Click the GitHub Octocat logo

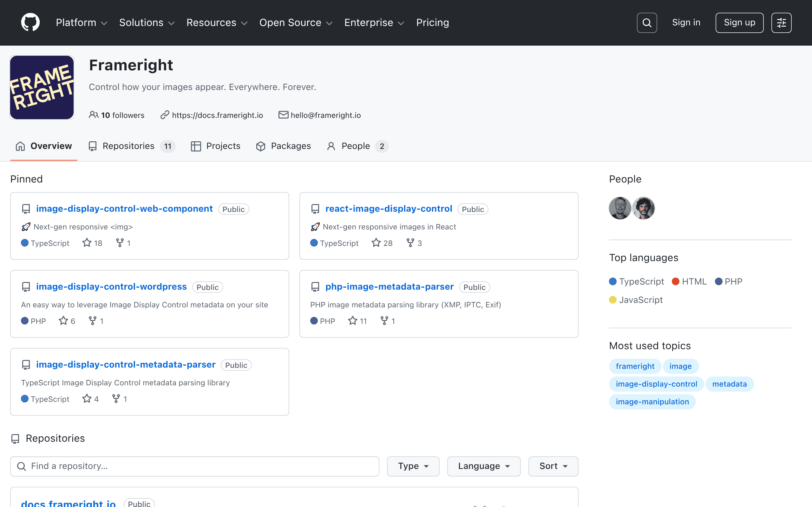click(30, 22)
